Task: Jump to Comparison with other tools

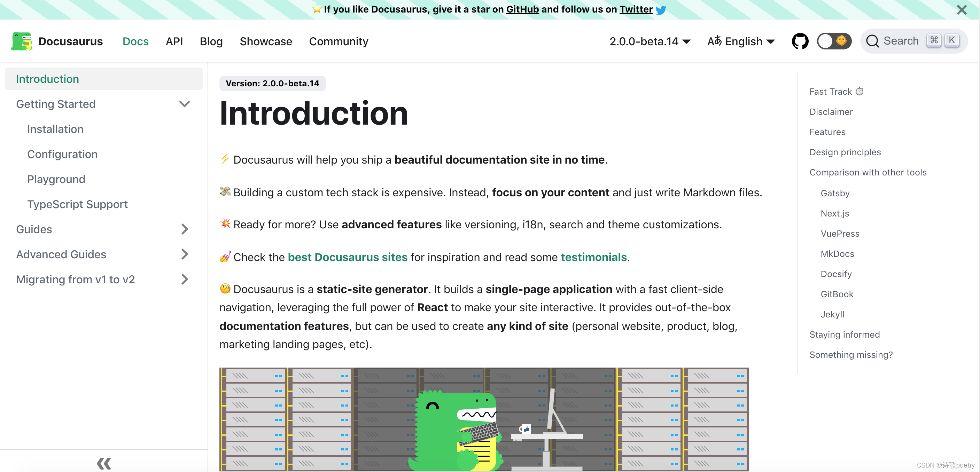Action: pos(868,172)
